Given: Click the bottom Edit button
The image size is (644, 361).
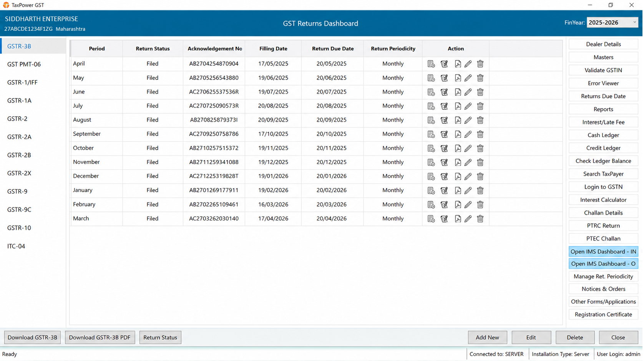Looking at the screenshot, I should point(531,338).
